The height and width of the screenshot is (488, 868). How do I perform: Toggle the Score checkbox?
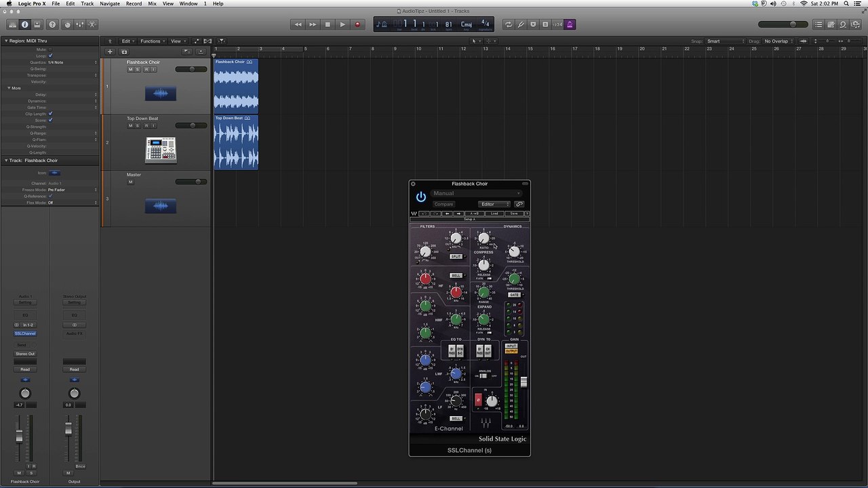click(50, 120)
